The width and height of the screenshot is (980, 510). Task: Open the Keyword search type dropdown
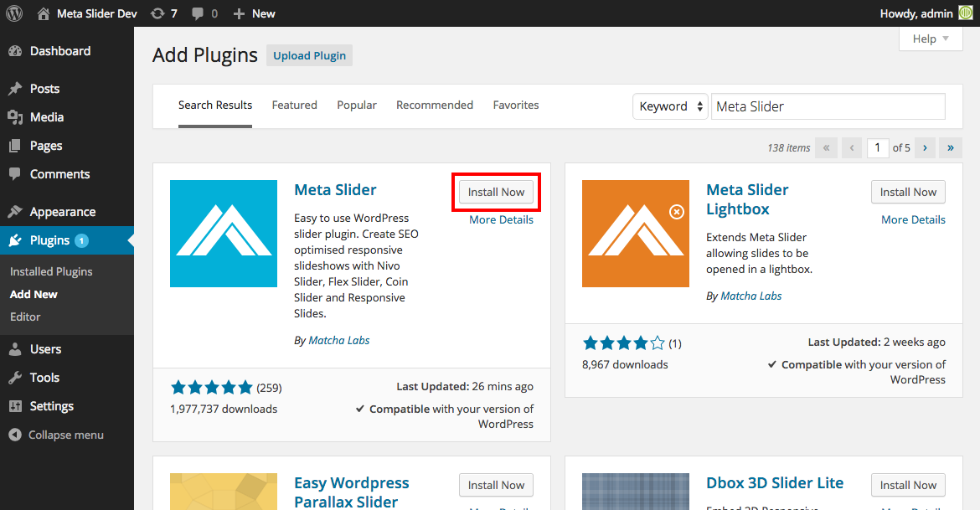(670, 106)
